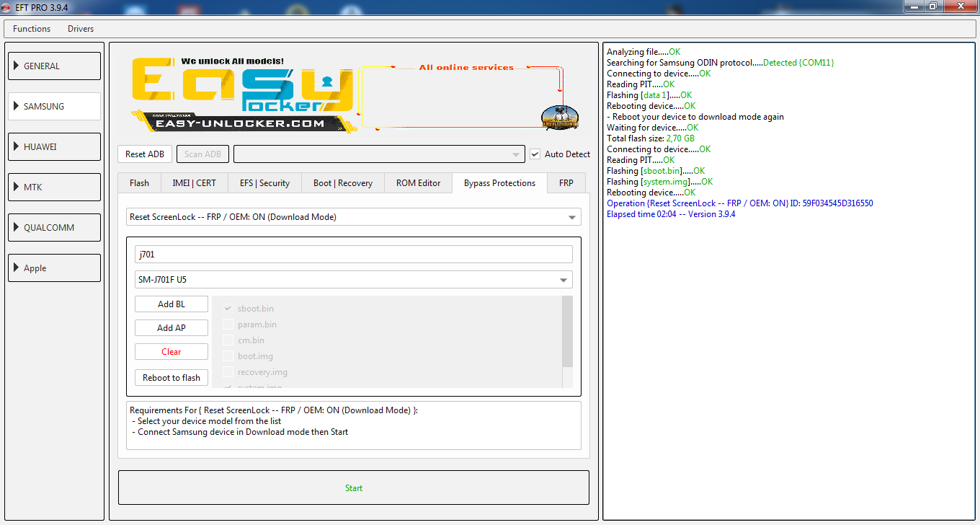Open the Functions menu
Screen dimensions: 980x525
32,29
